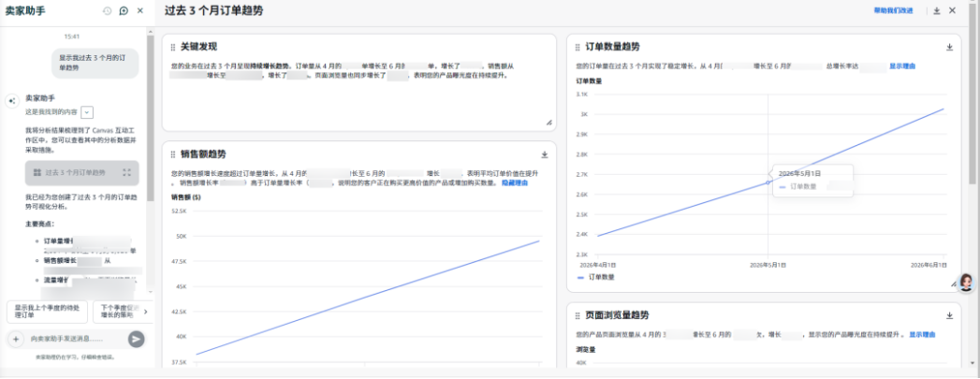Image resolution: width=980 pixels, height=379 pixels.
Task: Click user message 显示我过去 3 个月的订单趋势
Action: (95, 62)
